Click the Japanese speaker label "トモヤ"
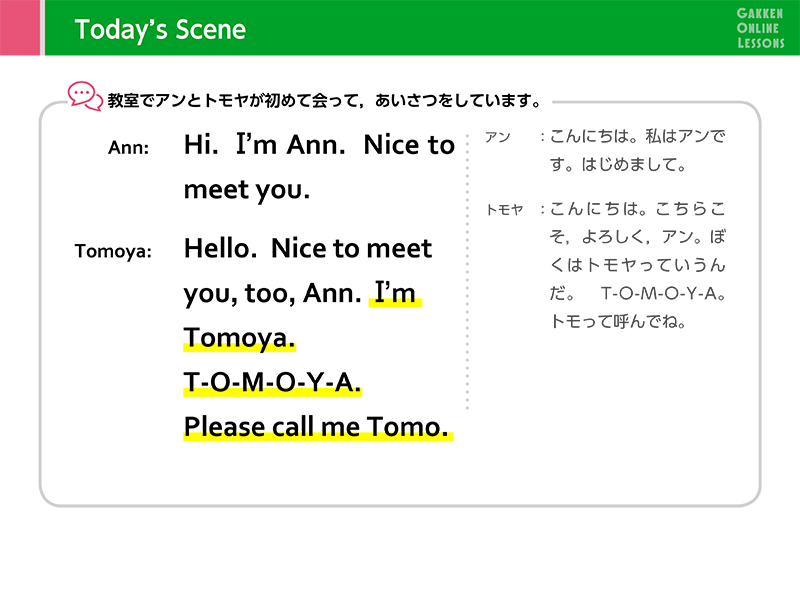 tap(504, 210)
